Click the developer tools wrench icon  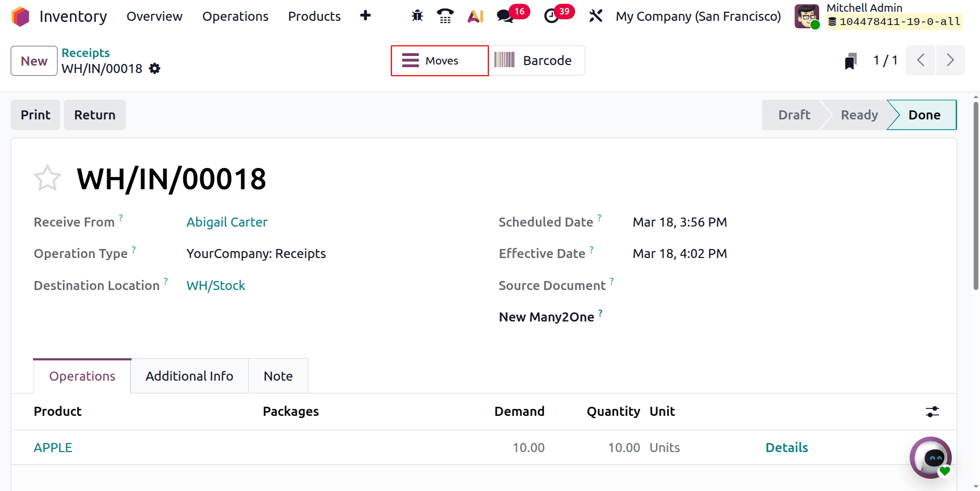click(595, 16)
